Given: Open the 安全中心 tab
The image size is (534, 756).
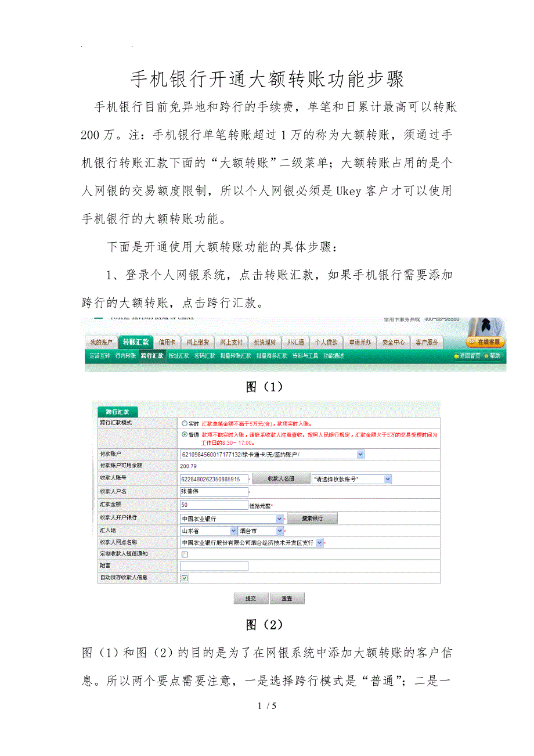Looking at the screenshot, I should click(393, 342).
